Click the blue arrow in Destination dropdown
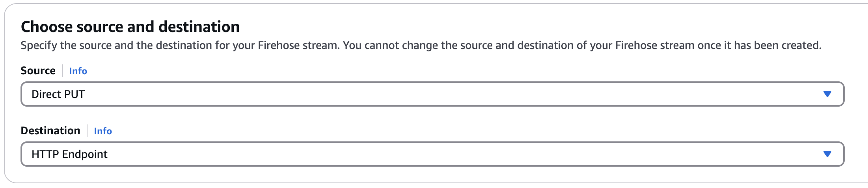 tap(827, 154)
